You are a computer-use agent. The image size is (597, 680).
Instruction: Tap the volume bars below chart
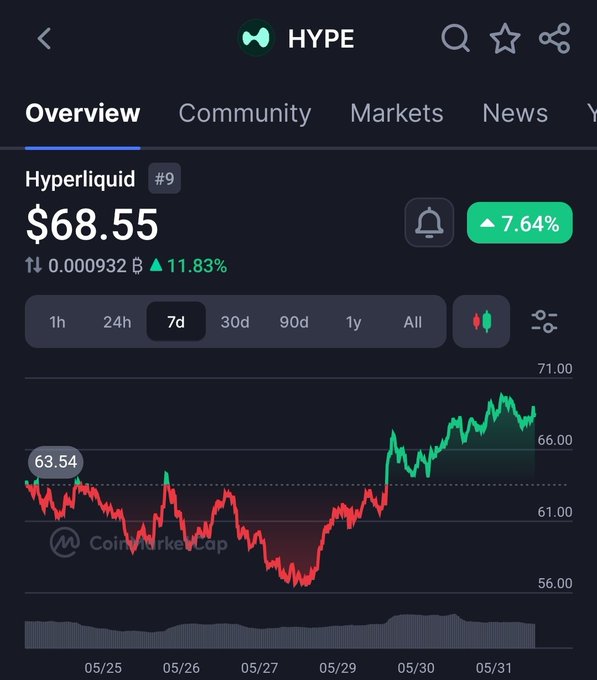[280, 631]
